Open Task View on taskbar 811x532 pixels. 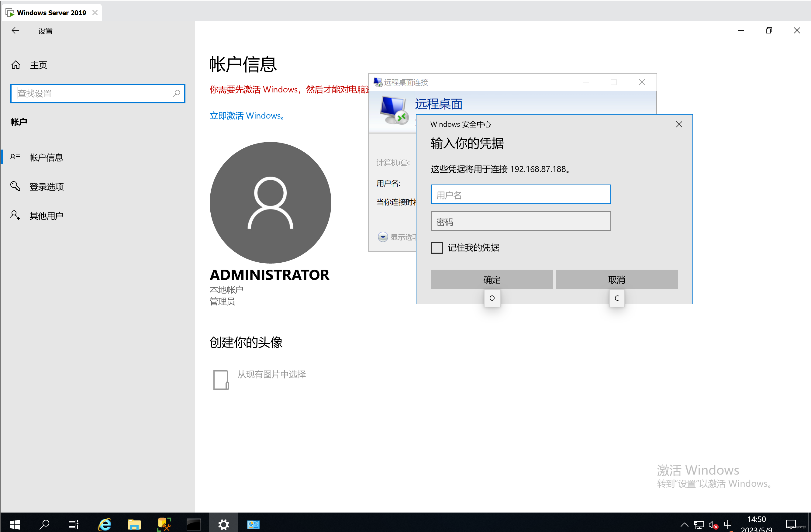point(73,524)
